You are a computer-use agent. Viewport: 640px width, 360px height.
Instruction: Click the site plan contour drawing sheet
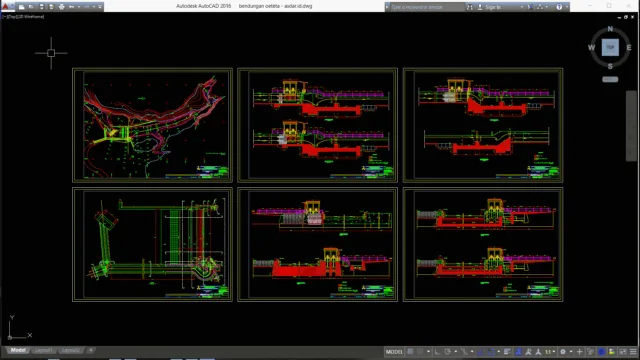(x=152, y=125)
